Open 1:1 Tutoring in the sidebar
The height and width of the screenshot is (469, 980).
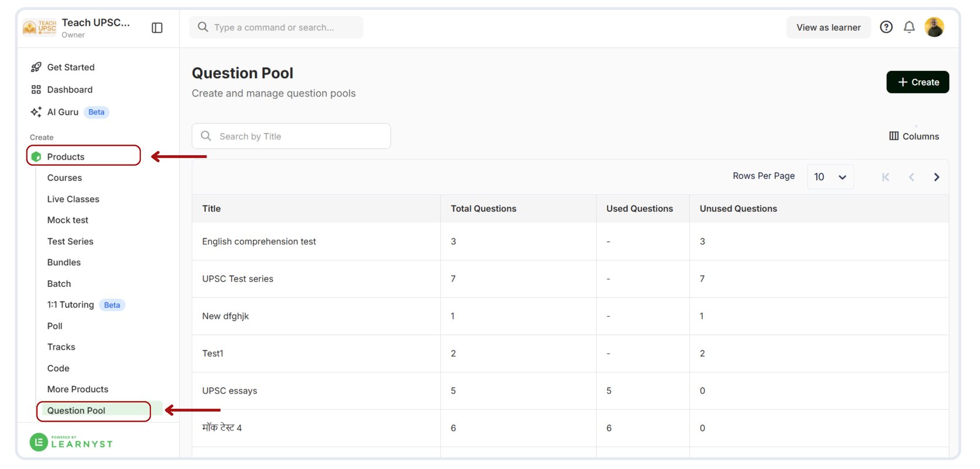(x=71, y=305)
